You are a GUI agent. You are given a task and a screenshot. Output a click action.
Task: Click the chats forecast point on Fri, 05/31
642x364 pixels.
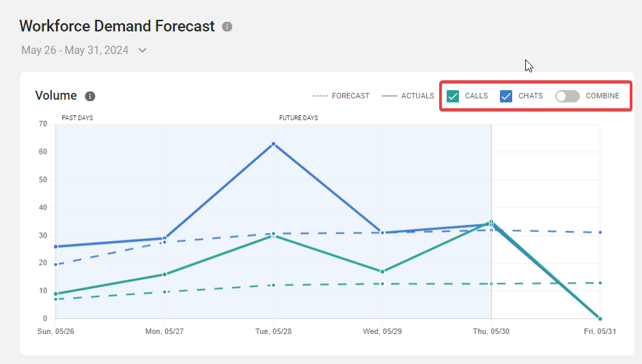click(600, 232)
